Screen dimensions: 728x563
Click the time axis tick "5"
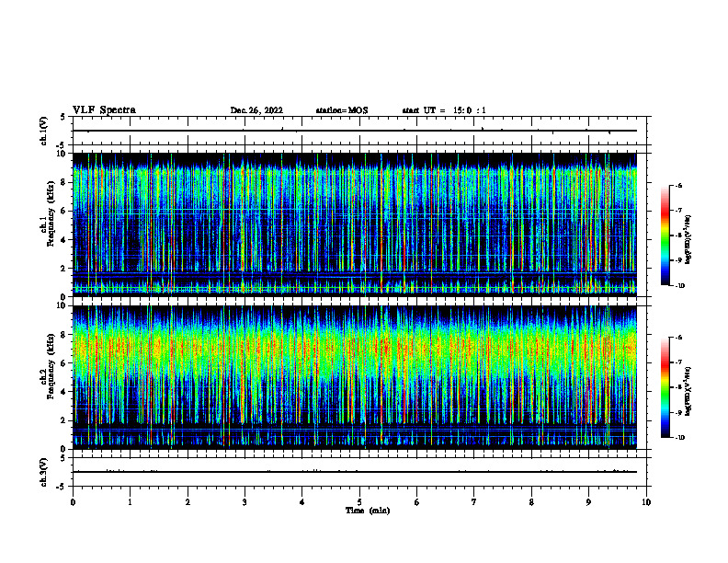pyautogui.click(x=359, y=502)
